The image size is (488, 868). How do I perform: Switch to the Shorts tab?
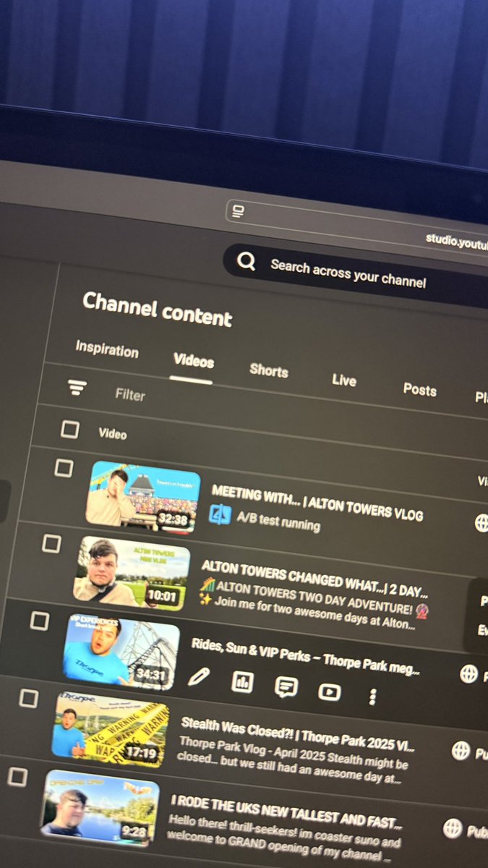269,370
